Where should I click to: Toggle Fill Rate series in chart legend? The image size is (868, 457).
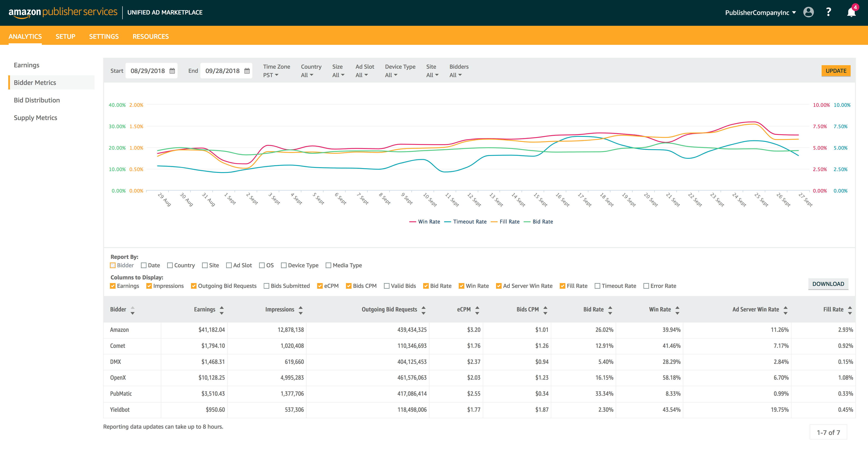(505, 222)
